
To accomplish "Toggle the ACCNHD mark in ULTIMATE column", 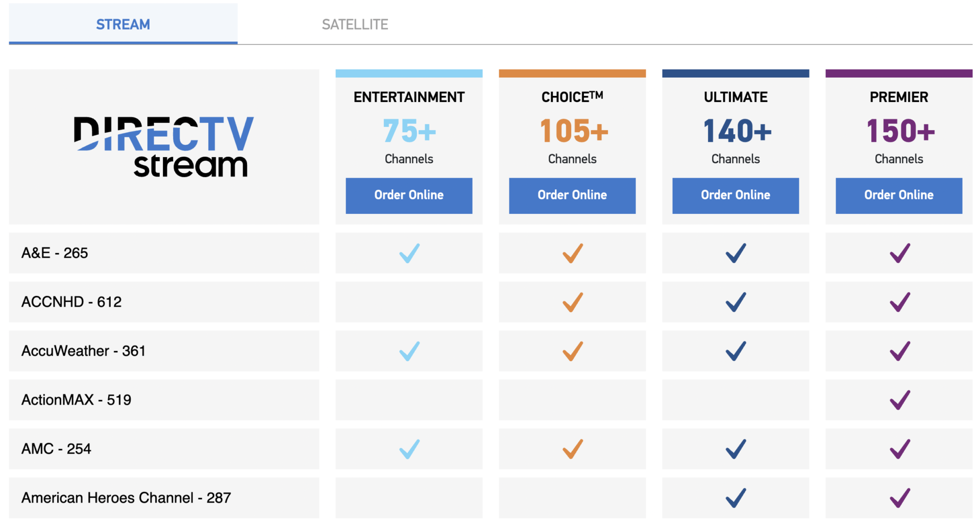I will coord(735,302).
